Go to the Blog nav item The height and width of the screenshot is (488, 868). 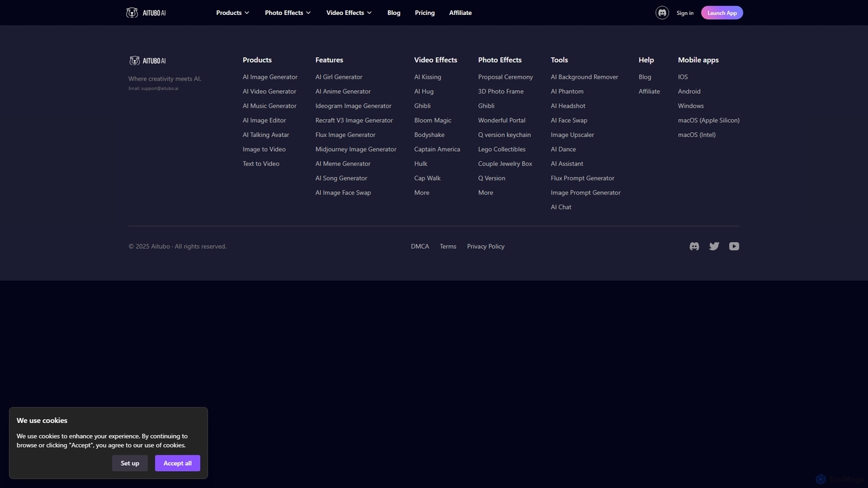coord(393,13)
